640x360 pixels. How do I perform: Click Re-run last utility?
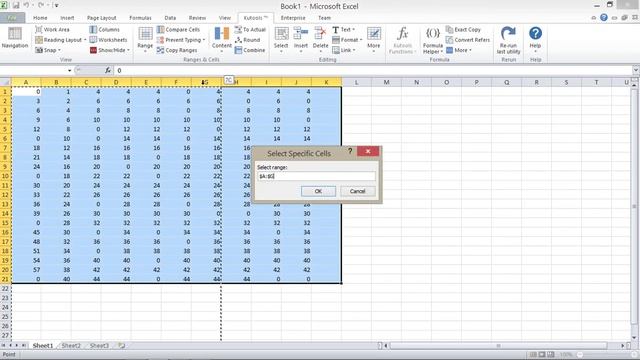(508, 40)
